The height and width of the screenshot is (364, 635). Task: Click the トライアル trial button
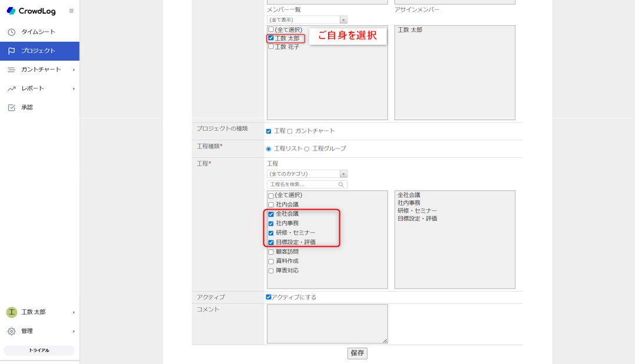(x=39, y=350)
